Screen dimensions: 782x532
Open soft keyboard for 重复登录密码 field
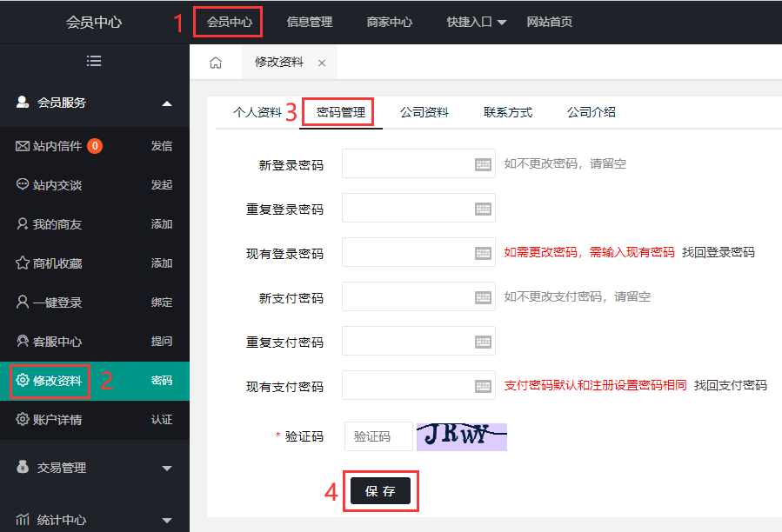(x=483, y=209)
